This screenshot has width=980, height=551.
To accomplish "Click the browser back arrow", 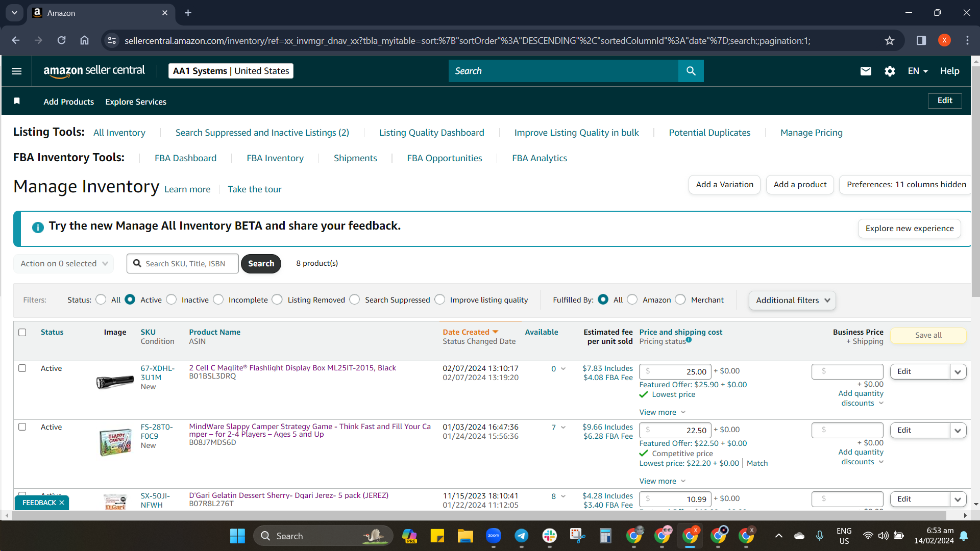I will 16,40.
